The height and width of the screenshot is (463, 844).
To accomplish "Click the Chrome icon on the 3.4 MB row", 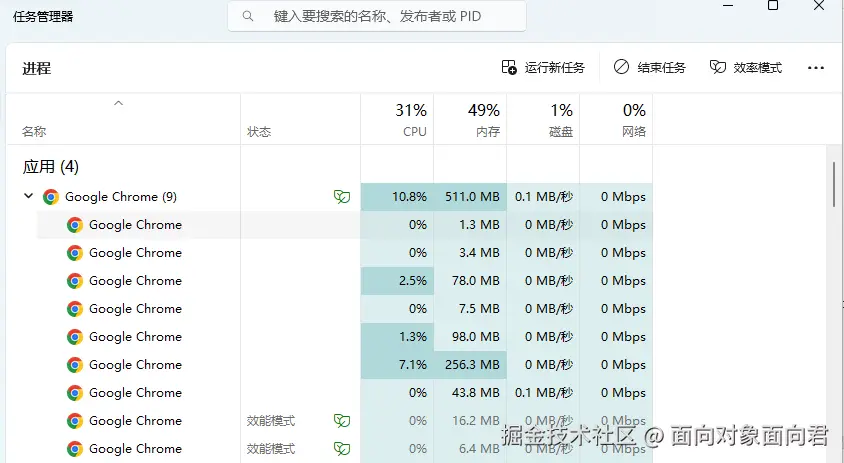I will tap(75, 253).
